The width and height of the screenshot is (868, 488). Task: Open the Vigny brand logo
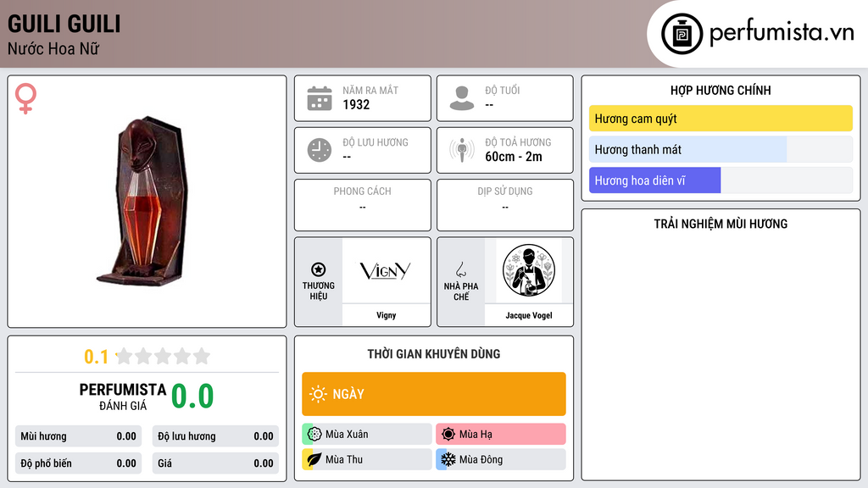click(x=386, y=270)
